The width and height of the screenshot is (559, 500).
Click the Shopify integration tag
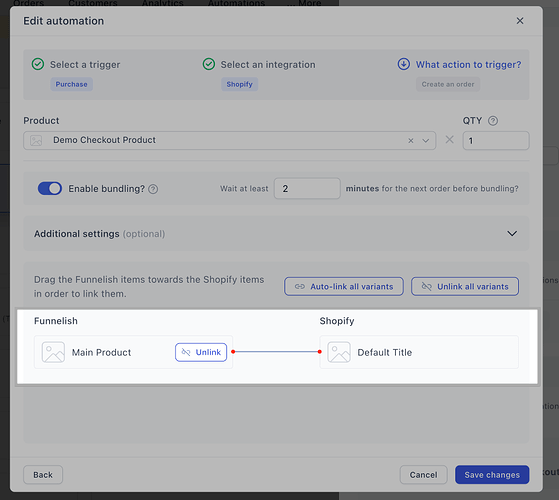point(239,84)
